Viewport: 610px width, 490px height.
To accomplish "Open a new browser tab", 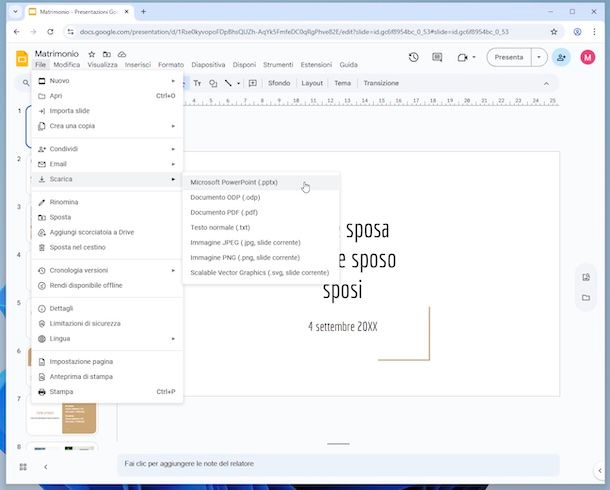I will (x=143, y=12).
